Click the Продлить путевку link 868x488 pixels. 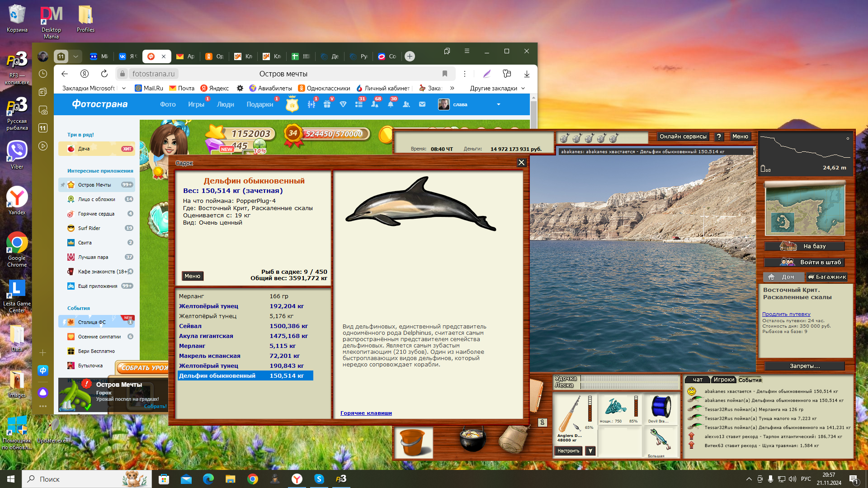tap(786, 314)
